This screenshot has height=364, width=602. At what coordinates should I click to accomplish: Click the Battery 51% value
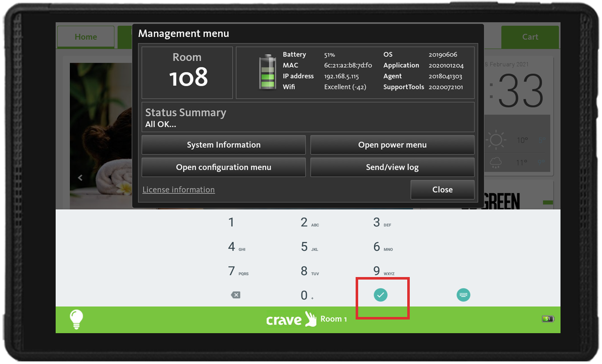coord(329,55)
